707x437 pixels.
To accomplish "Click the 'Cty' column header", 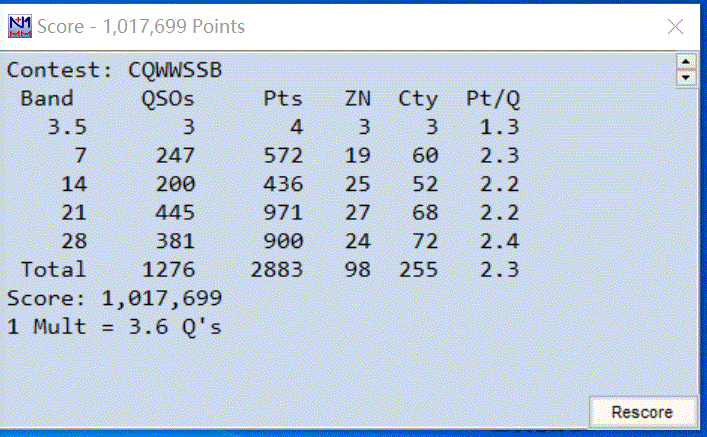I will pos(419,99).
